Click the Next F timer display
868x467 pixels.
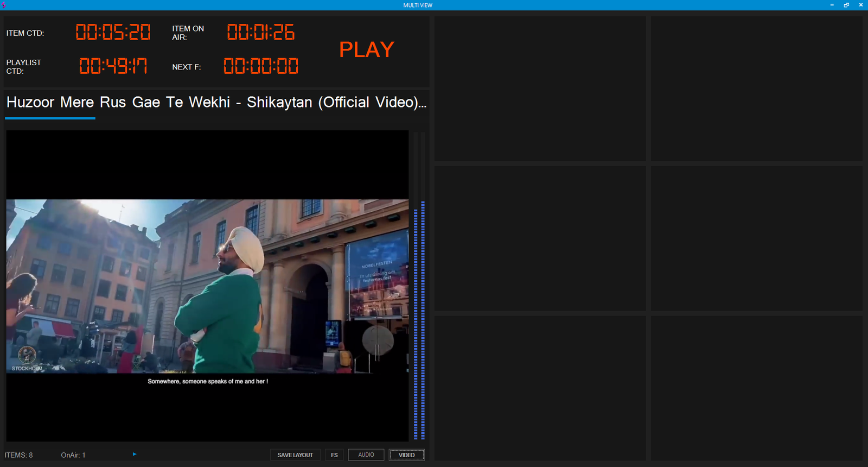point(260,66)
